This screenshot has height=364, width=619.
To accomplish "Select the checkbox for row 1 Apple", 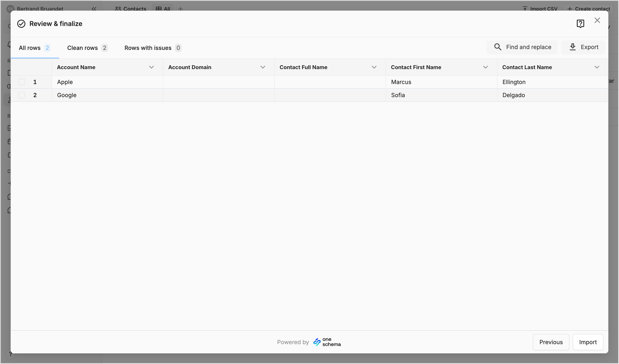I will (x=22, y=82).
